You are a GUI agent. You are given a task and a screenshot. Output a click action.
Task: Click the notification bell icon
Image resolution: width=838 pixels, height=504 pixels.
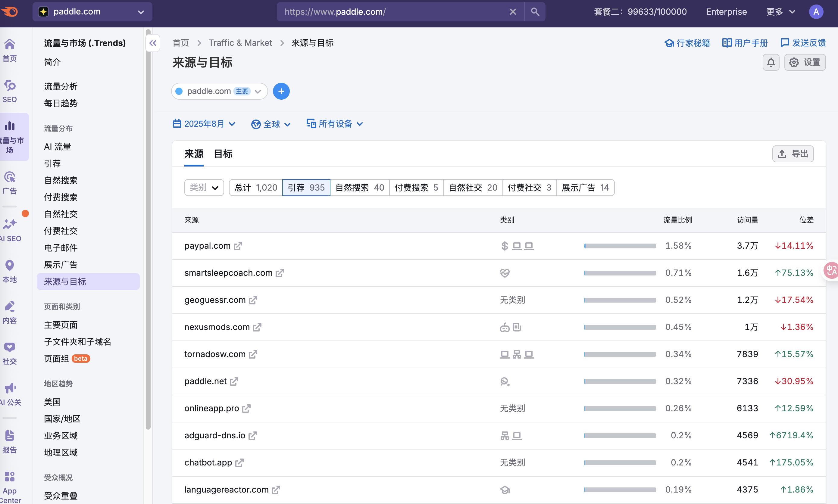pos(771,62)
